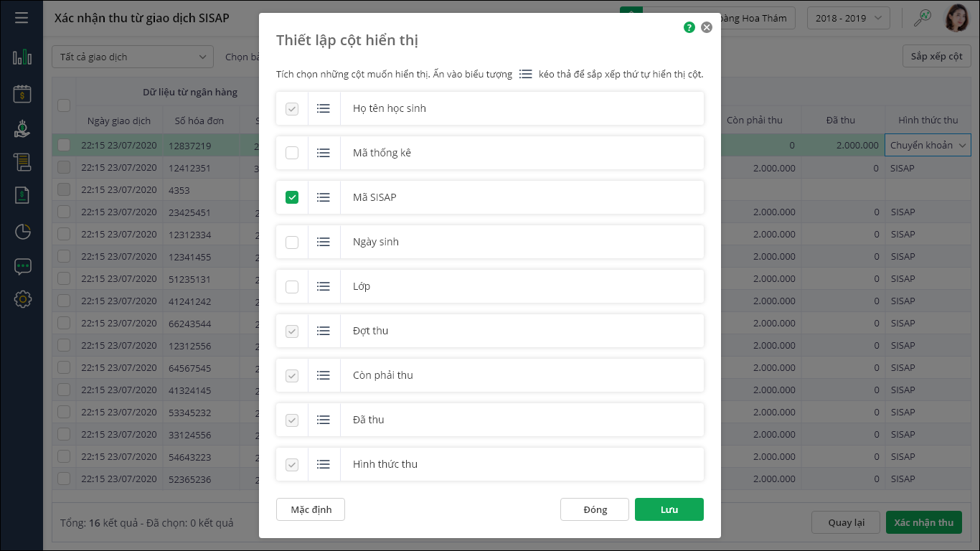Click the Lưu button

coord(669,509)
